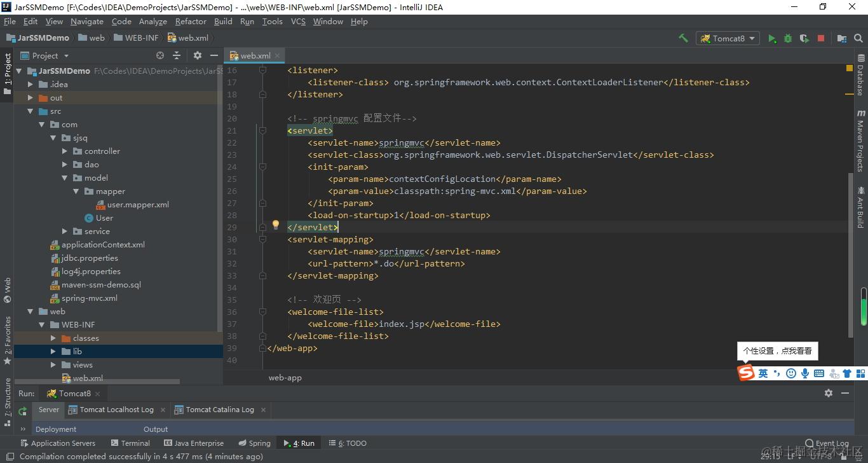This screenshot has width=868, height=463.
Task: Collapse the src folder in the tree
Action: (x=30, y=111)
